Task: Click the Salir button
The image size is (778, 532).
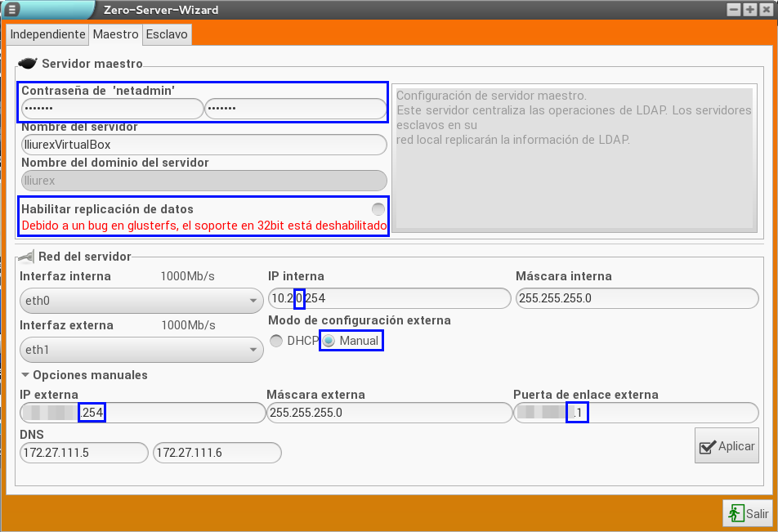Action: click(x=749, y=513)
